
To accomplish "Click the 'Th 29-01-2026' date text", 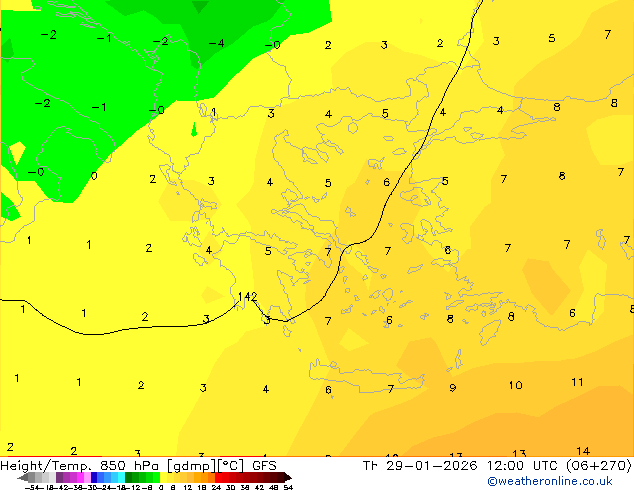I will click(420, 466).
